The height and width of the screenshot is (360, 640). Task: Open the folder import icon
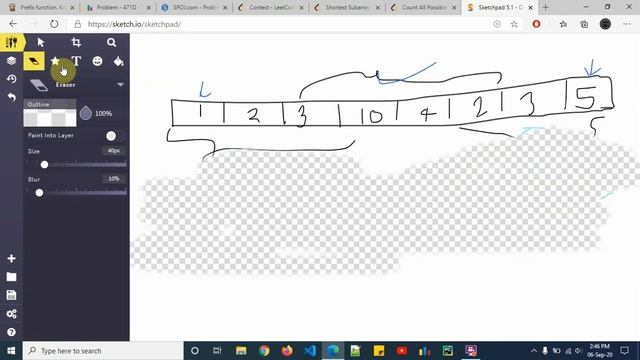click(11, 277)
